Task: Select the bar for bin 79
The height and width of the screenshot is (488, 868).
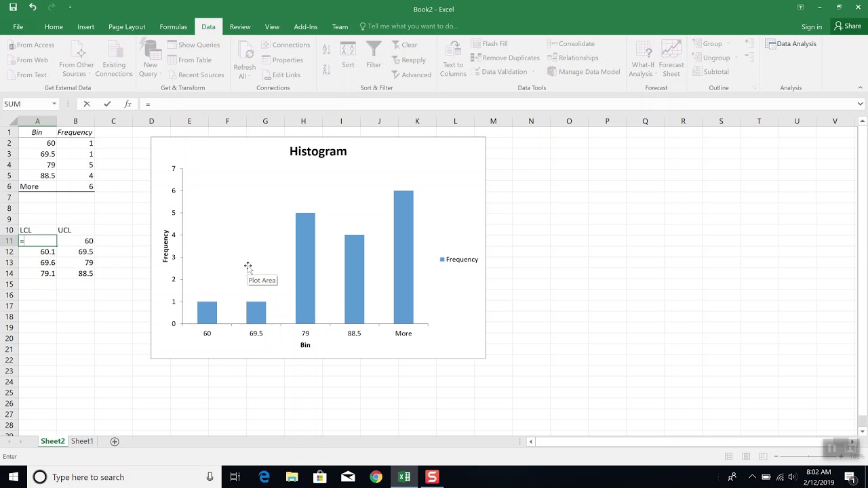Action: (305, 268)
